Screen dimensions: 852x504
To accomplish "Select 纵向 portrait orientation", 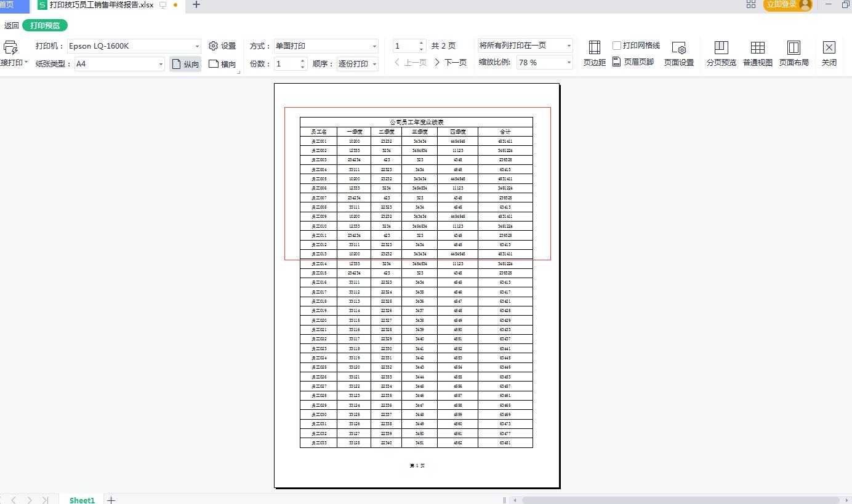I will click(184, 63).
